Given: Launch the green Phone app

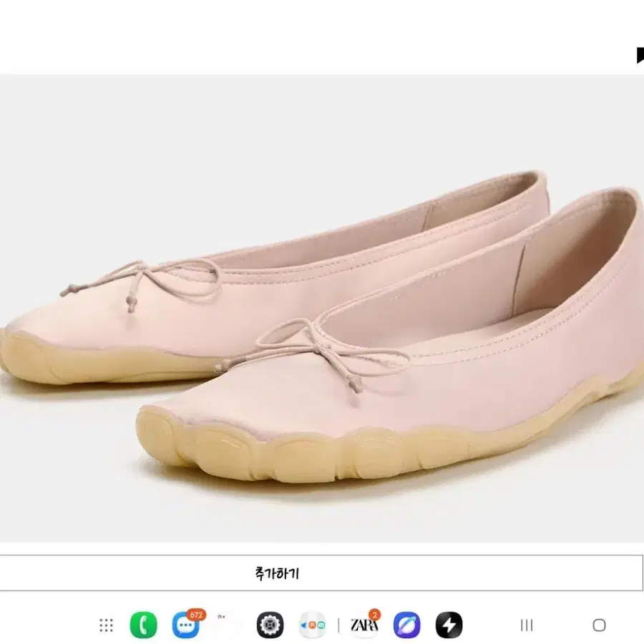Looking at the screenshot, I should pyautogui.click(x=143, y=625).
